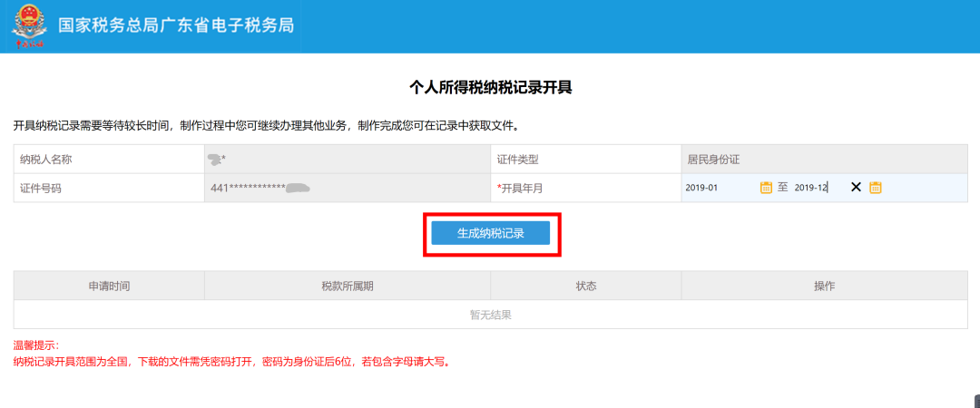The height and width of the screenshot is (408, 980).
Task: Click the 操作 column header
Action: coord(824,286)
